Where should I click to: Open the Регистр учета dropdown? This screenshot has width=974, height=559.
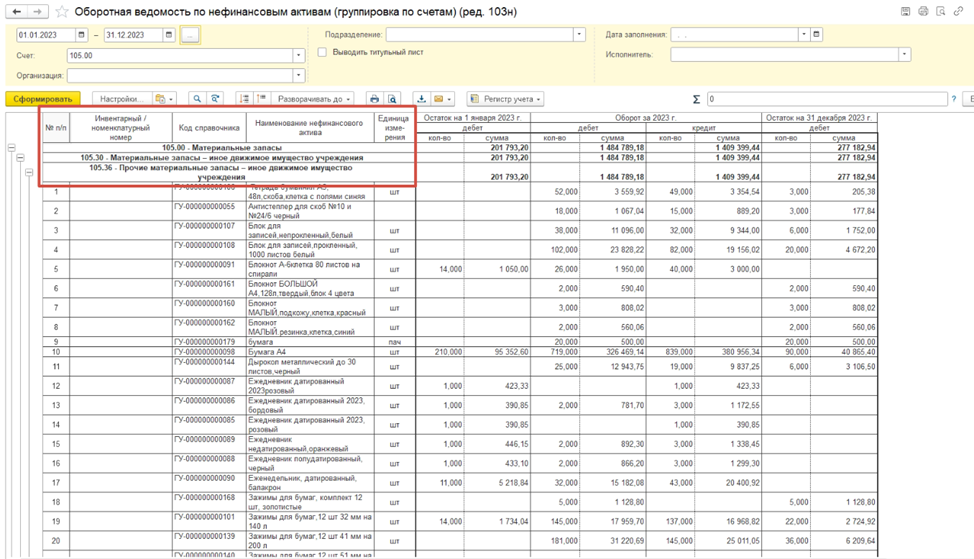point(506,99)
